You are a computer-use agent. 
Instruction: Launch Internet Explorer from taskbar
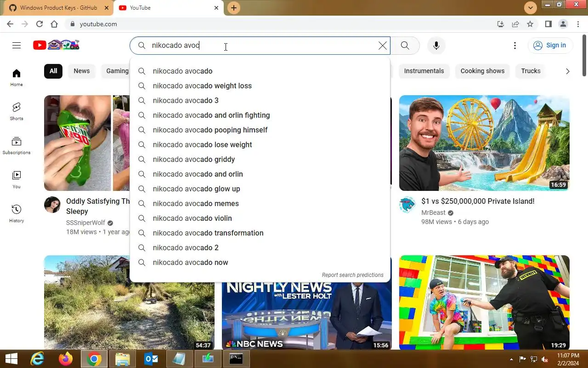point(37,359)
